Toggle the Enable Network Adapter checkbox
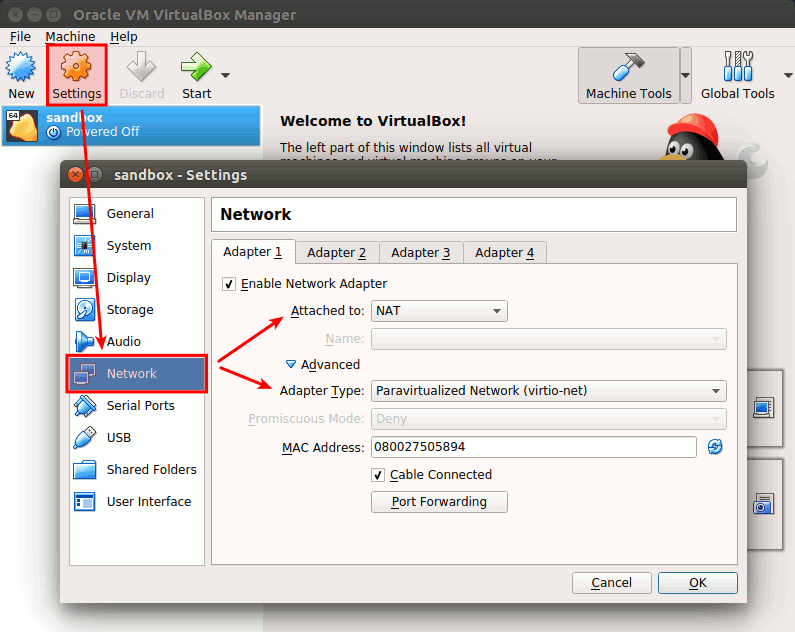The height and width of the screenshot is (632, 795). point(229,284)
